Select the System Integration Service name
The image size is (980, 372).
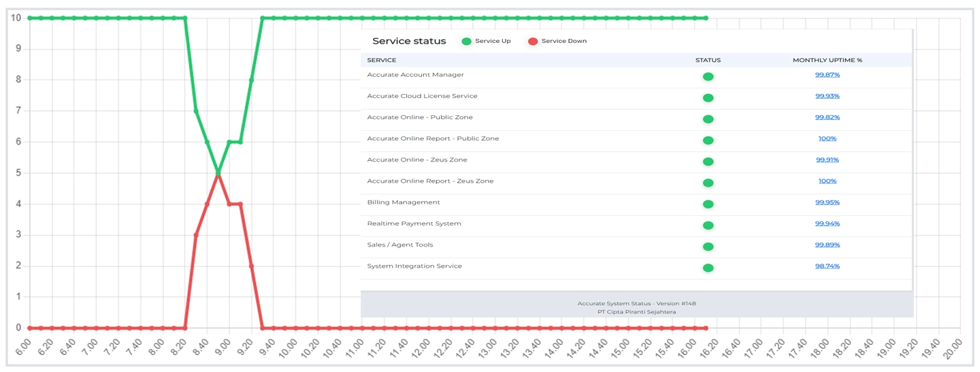(414, 266)
